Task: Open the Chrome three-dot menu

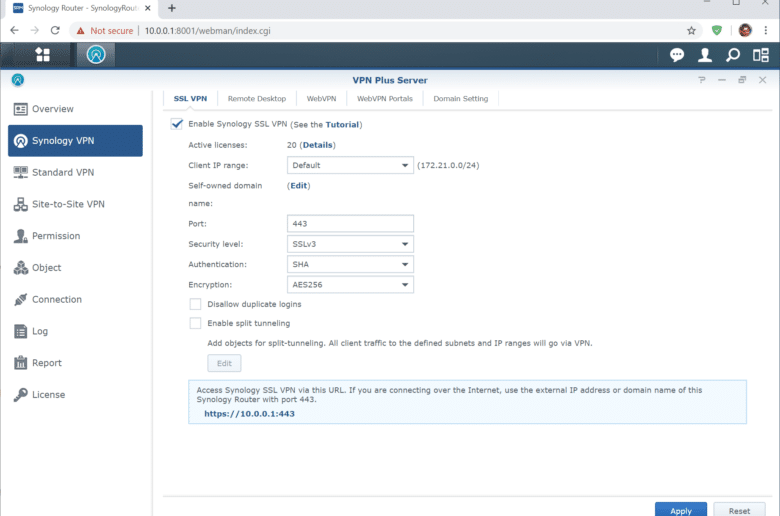Action: pyautogui.click(x=766, y=31)
